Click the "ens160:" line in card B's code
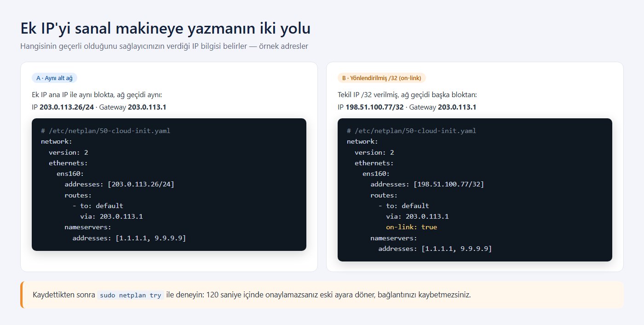The width and height of the screenshot is (644, 325). click(x=376, y=174)
